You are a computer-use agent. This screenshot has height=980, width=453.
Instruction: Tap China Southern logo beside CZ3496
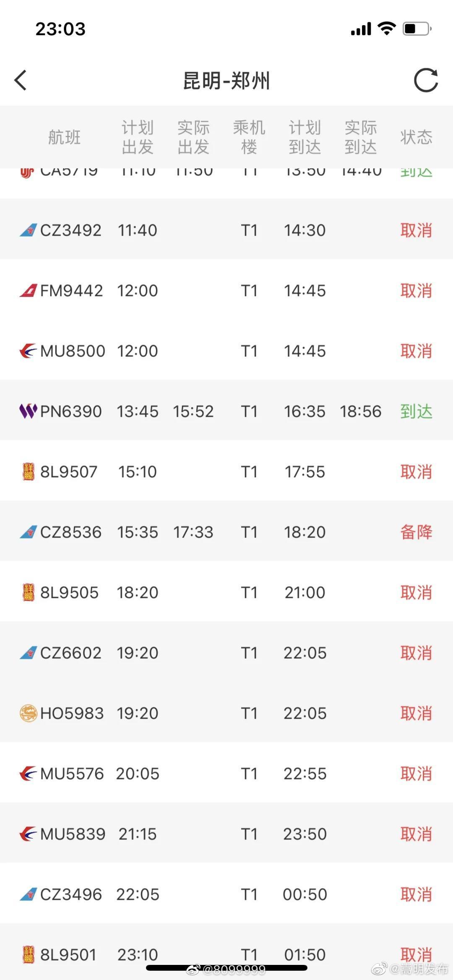(29, 894)
